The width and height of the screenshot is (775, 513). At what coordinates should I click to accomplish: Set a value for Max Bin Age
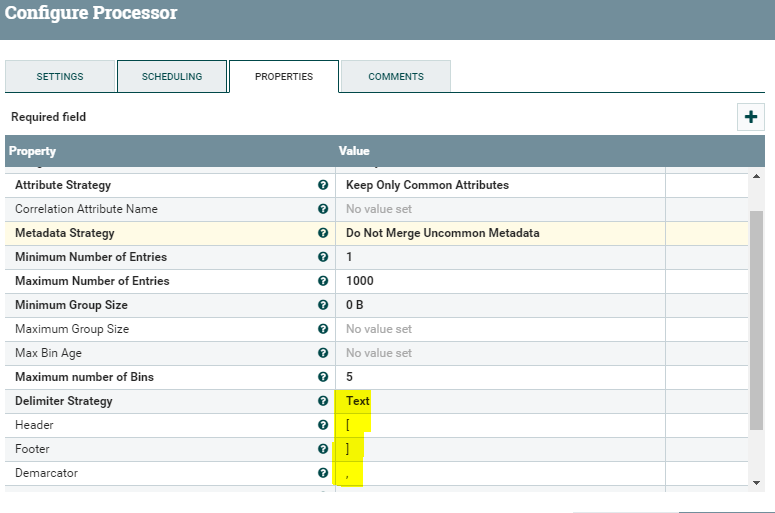click(x=500, y=353)
